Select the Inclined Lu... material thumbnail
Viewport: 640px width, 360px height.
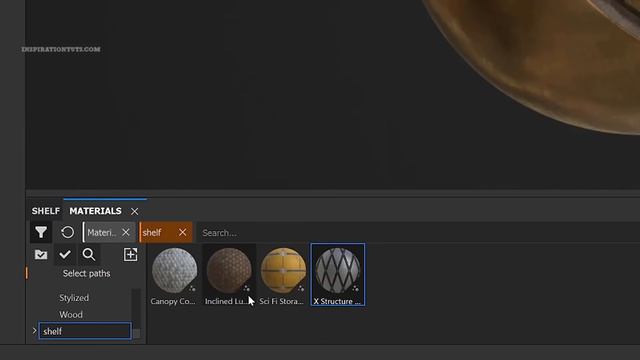(x=229, y=275)
